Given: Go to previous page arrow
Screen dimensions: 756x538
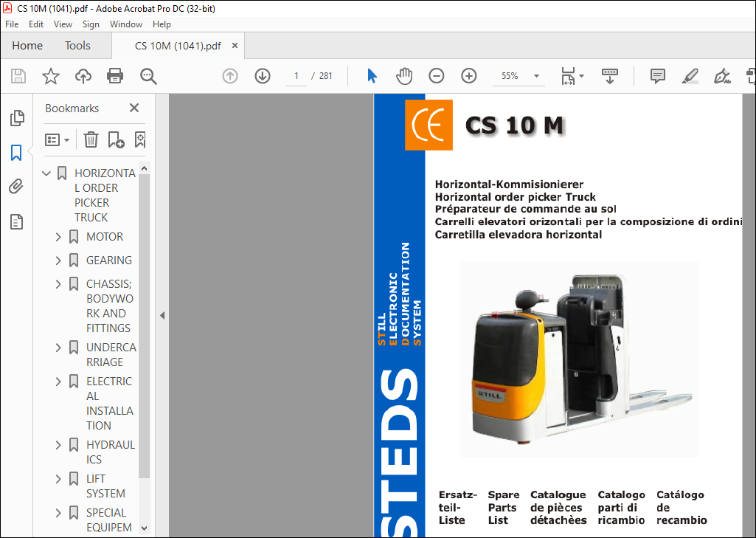Looking at the screenshot, I should pyautogui.click(x=230, y=76).
